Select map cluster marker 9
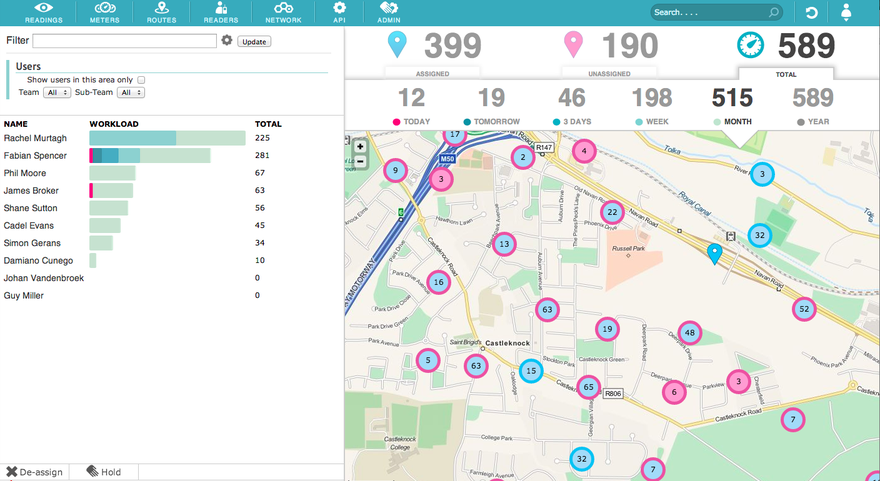Screen dimensions: 880x481 (x=396, y=171)
